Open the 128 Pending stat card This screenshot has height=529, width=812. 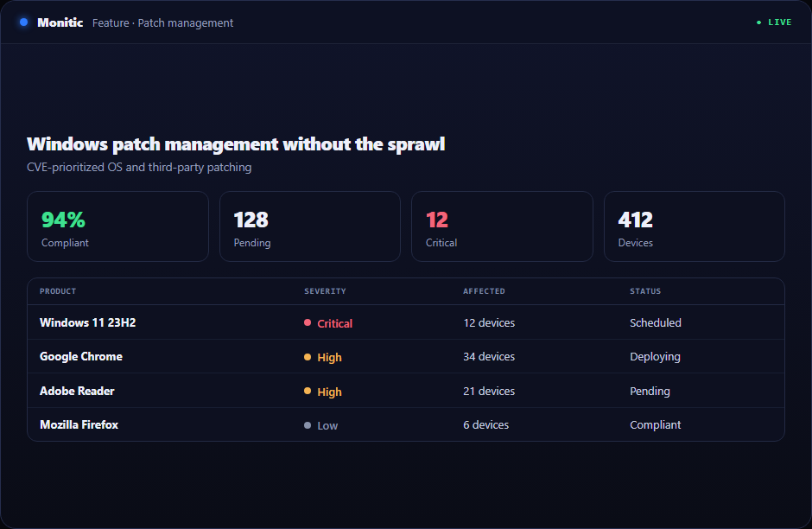tap(309, 226)
